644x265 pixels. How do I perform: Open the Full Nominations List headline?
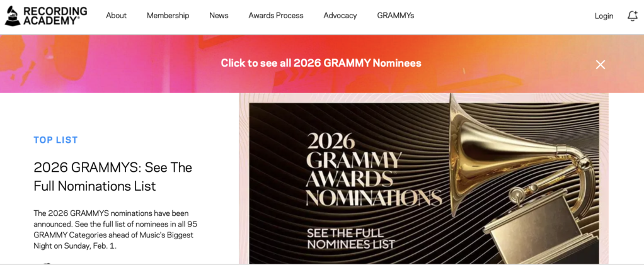[113, 177]
